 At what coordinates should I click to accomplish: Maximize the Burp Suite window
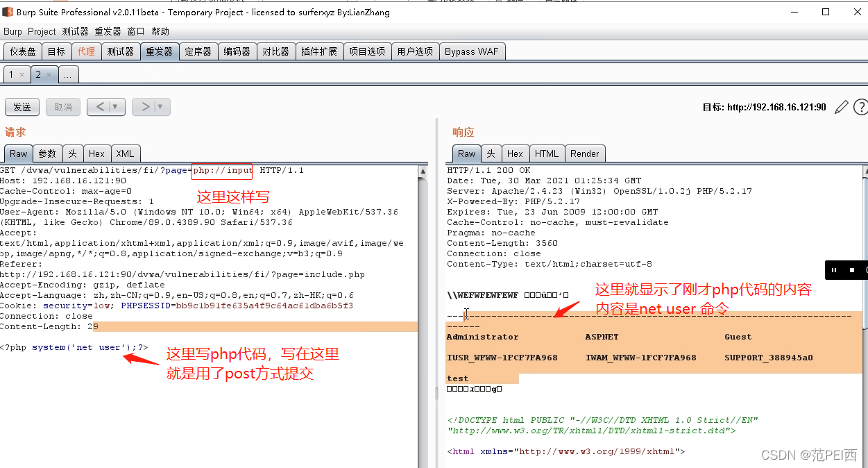click(x=825, y=12)
